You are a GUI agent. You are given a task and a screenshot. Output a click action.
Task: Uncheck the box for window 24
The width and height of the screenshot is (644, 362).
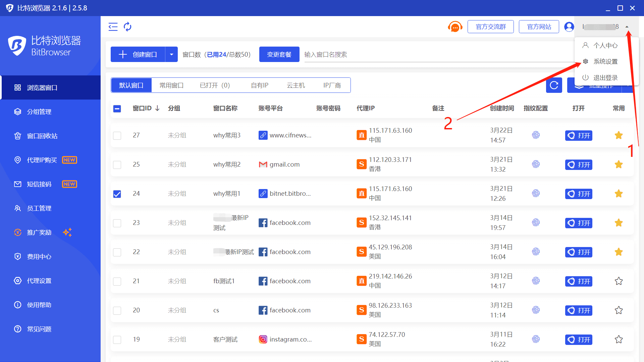[117, 194]
